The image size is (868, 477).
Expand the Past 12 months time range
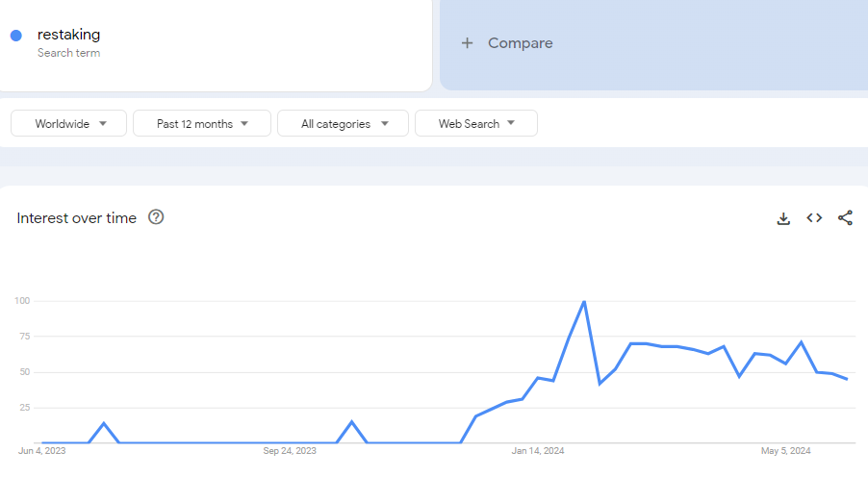(x=202, y=124)
